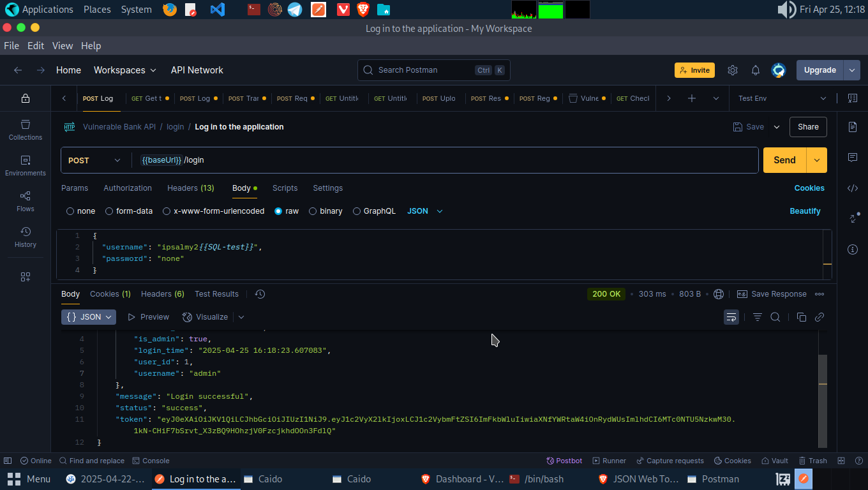868x490 pixels.
Task: Beautify the request body
Action: (x=805, y=211)
